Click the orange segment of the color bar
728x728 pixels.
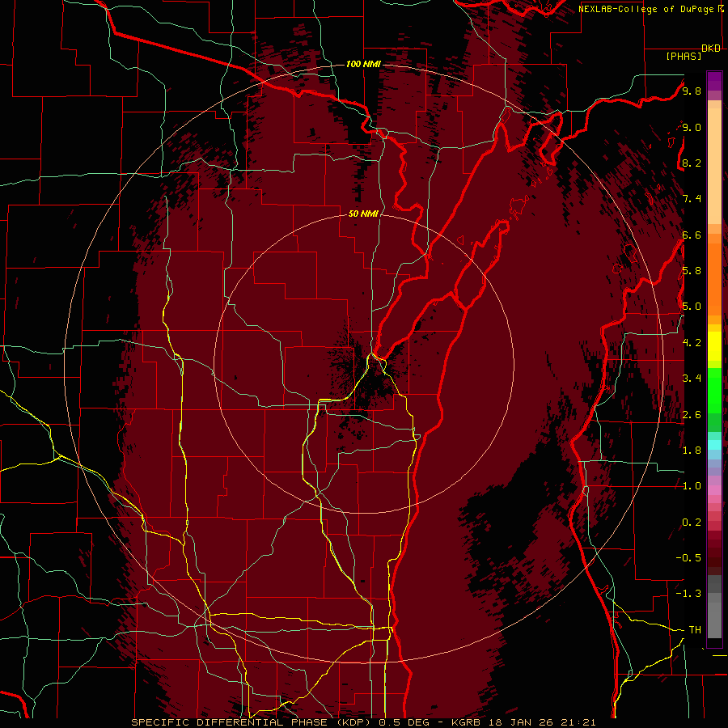tap(714, 278)
